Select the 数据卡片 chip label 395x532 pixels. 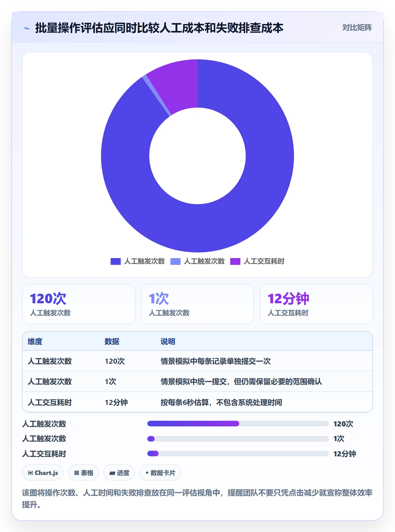click(x=163, y=473)
